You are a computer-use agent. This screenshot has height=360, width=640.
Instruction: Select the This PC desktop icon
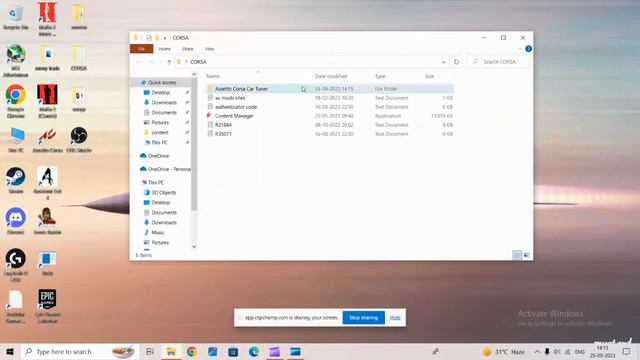[16, 140]
